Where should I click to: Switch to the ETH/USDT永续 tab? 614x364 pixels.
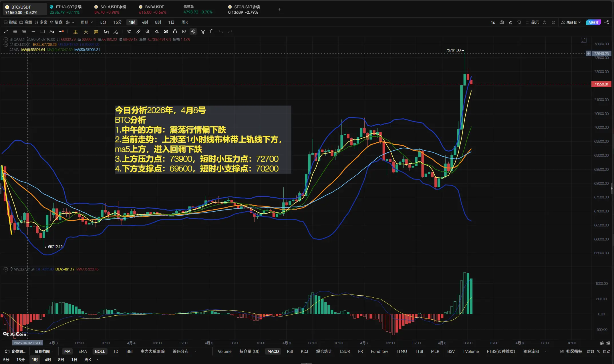tap(66, 9)
